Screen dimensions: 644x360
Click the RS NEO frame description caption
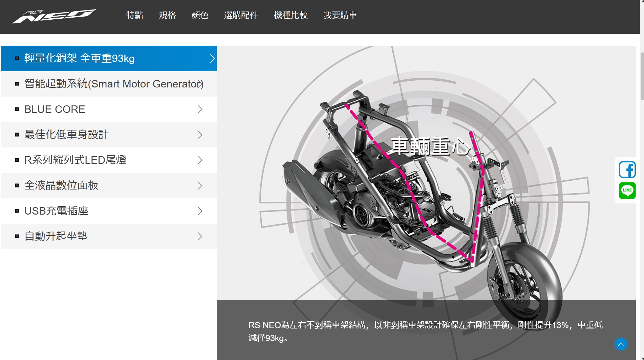[426, 332]
